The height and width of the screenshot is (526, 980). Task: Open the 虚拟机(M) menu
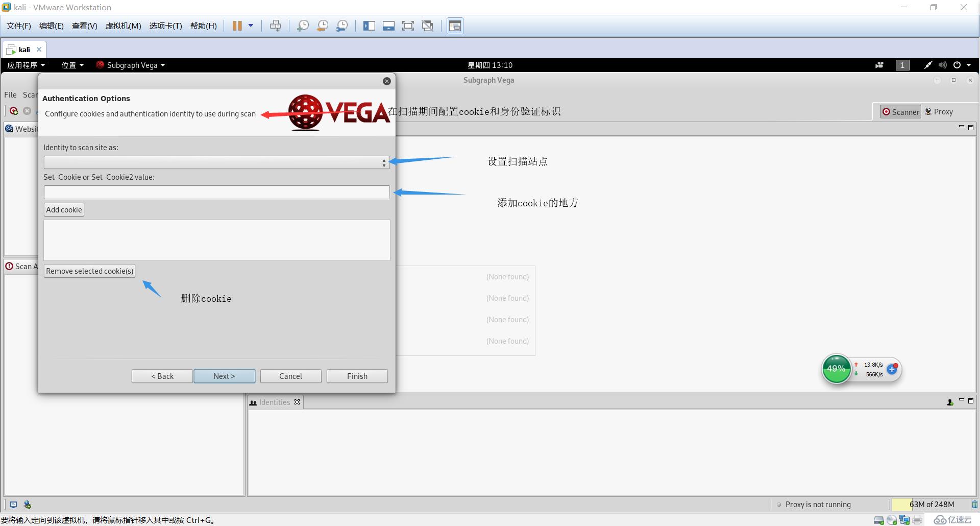pos(123,26)
